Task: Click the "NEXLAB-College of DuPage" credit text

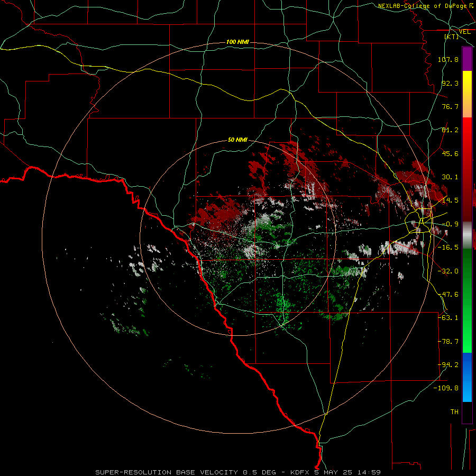Action: point(422,6)
